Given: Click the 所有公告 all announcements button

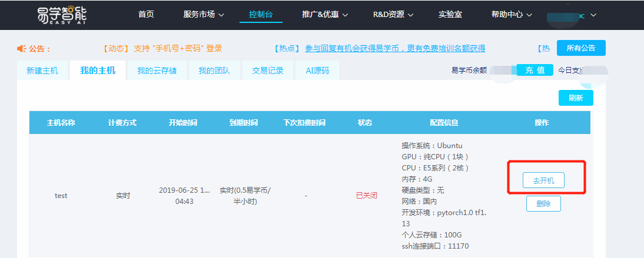Looking at the screenshot, I should pos(580,48).
